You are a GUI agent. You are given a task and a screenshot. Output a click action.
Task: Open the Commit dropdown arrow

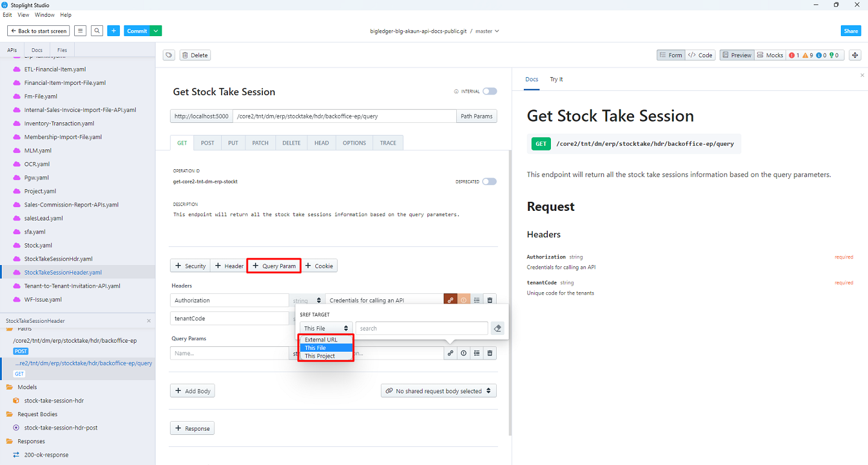point(156,31)
